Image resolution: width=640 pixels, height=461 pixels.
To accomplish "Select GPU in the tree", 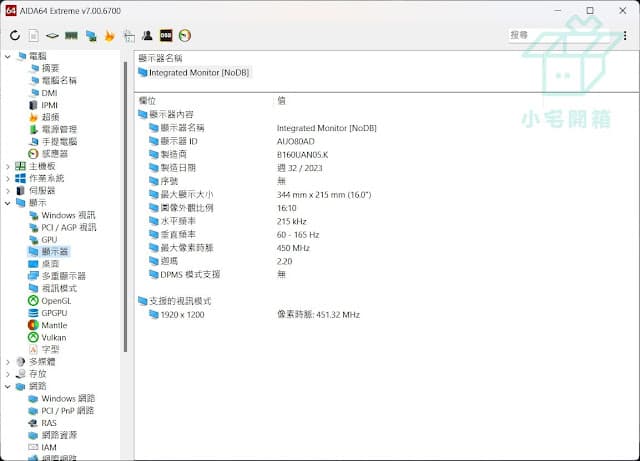I will click(x=49, y=240).
